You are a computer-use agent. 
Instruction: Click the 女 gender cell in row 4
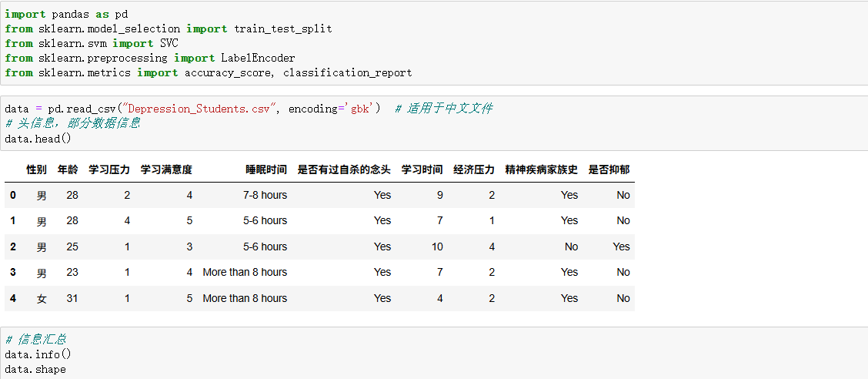point(42,299)
